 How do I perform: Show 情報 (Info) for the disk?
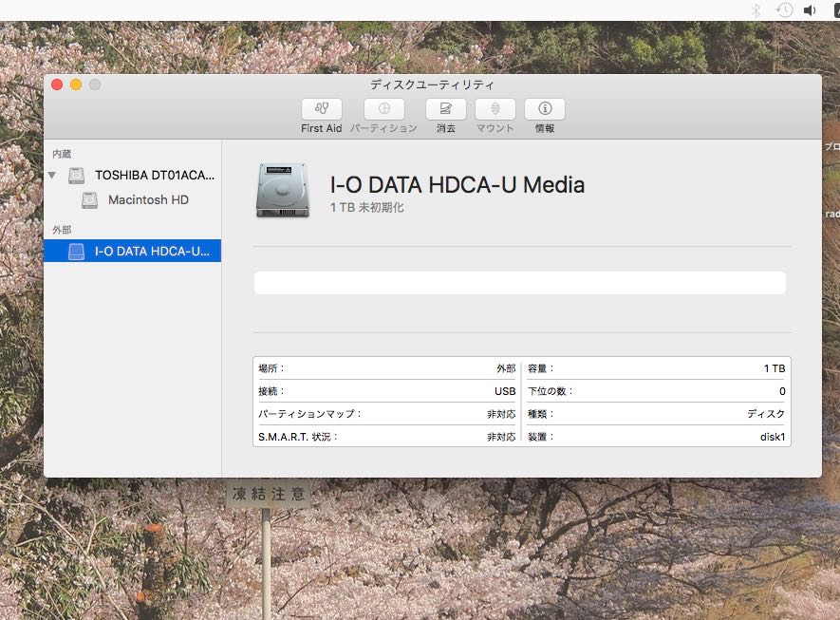[545, 109]
